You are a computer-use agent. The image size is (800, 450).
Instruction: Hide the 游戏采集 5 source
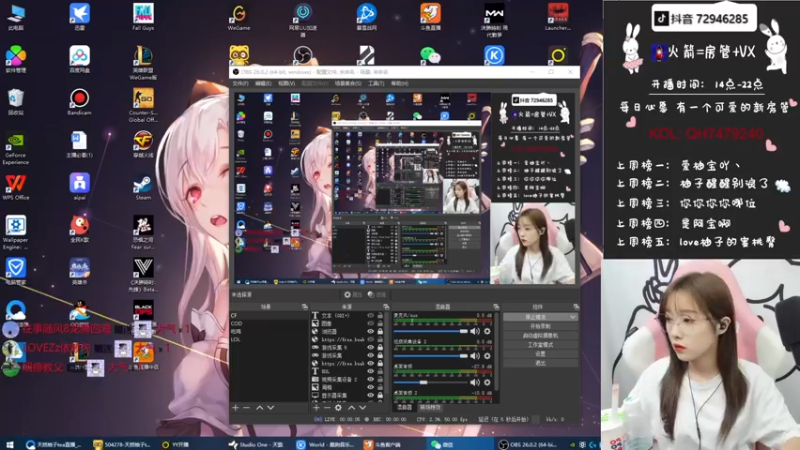pyautogui.click(x=370, y=347)
